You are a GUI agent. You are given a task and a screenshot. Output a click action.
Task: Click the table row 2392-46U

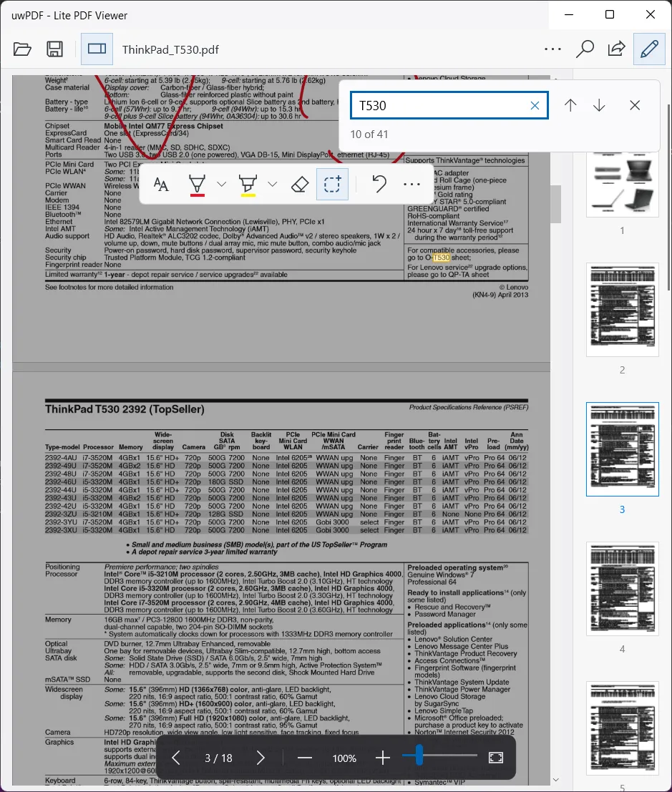pos(286,482)
